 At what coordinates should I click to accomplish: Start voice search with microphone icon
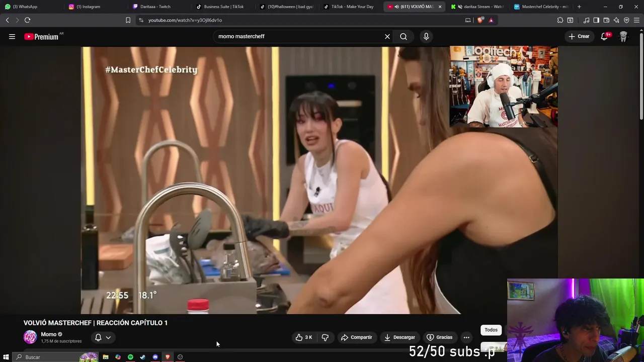point(426,36)
